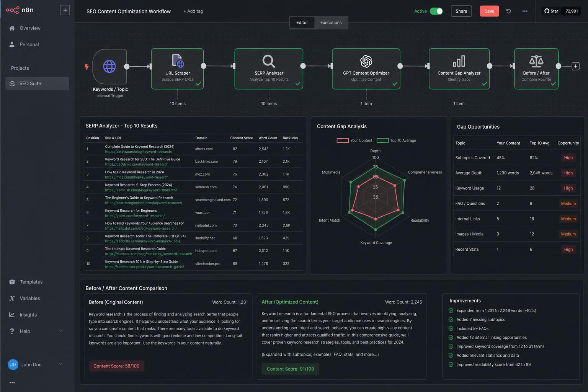This screenshot has height=392, width=588.
Task: Expand the Help menu chevron
Action: pos(60,331)
